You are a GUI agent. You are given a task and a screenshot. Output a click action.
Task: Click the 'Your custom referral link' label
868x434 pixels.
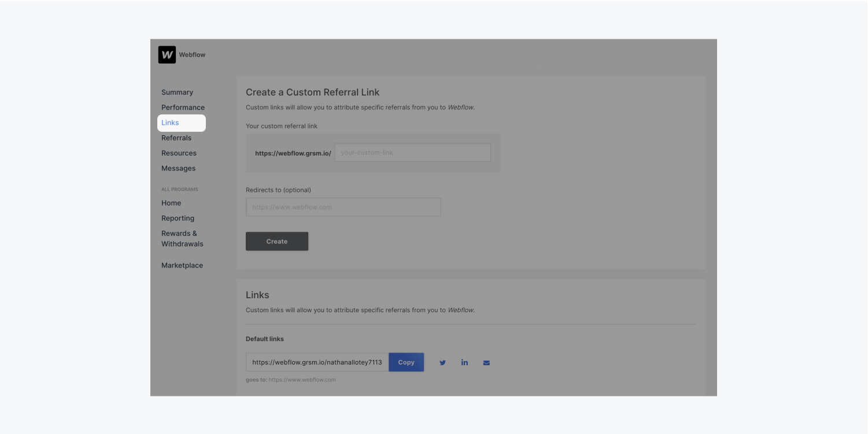coord(282,126)
